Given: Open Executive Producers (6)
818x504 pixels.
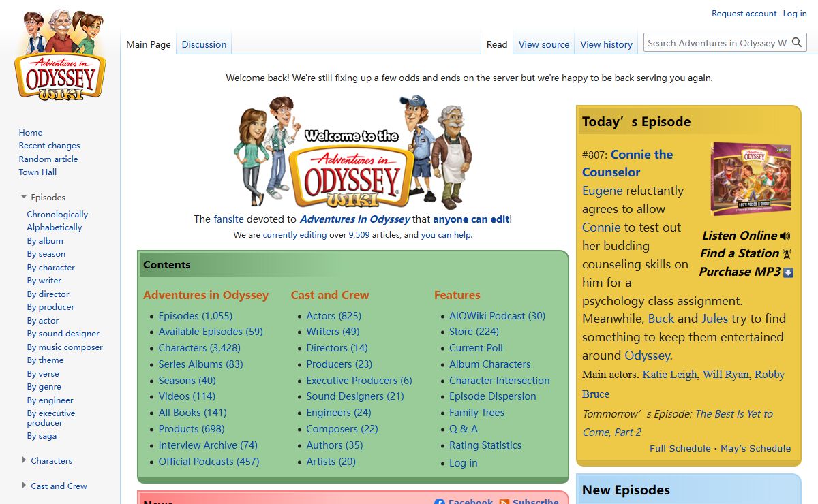Looking at the screenshot, I should 359,381.
